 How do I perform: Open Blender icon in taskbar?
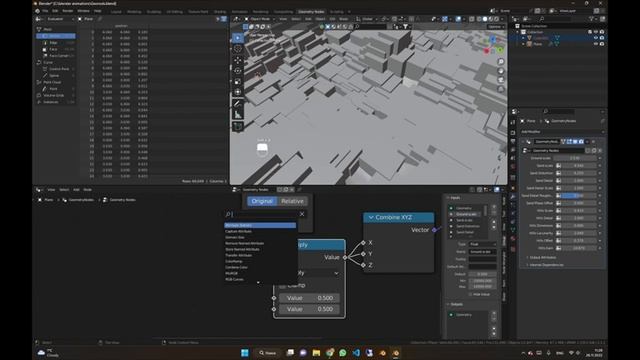coord(396,353)
